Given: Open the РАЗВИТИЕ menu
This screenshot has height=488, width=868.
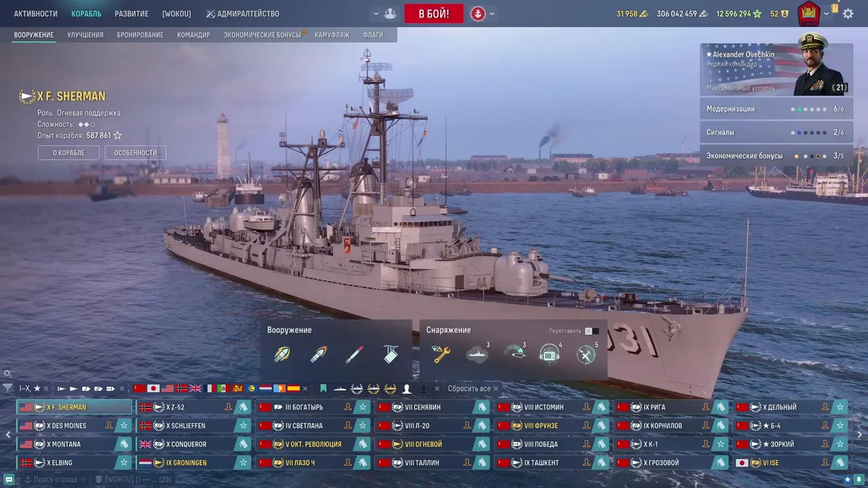Looking at the screenshot, I should point(132,14).
